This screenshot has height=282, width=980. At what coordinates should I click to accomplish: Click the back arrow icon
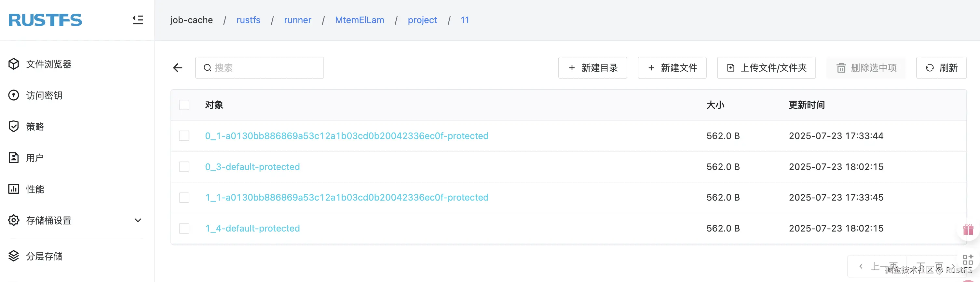178,68
